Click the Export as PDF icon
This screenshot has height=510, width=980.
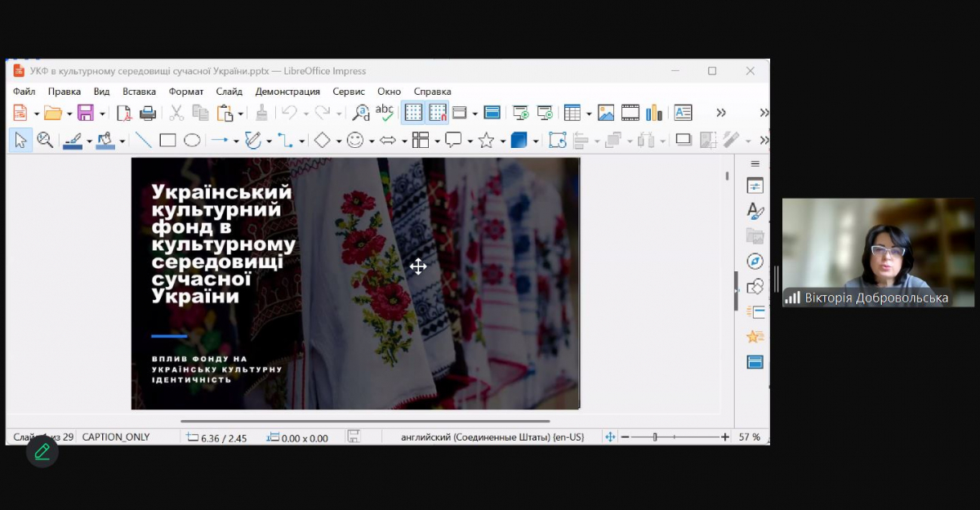[124, 113]
